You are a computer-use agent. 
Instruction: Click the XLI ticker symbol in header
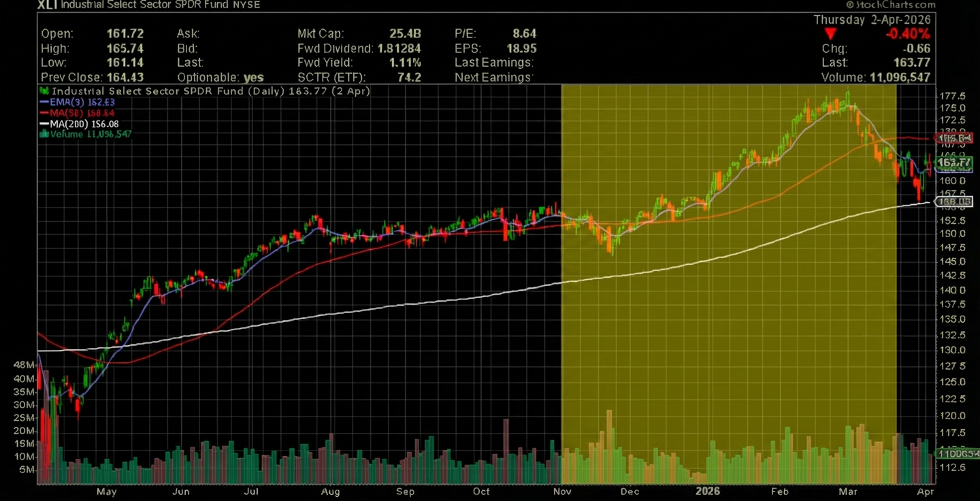[x=46, y=5]
